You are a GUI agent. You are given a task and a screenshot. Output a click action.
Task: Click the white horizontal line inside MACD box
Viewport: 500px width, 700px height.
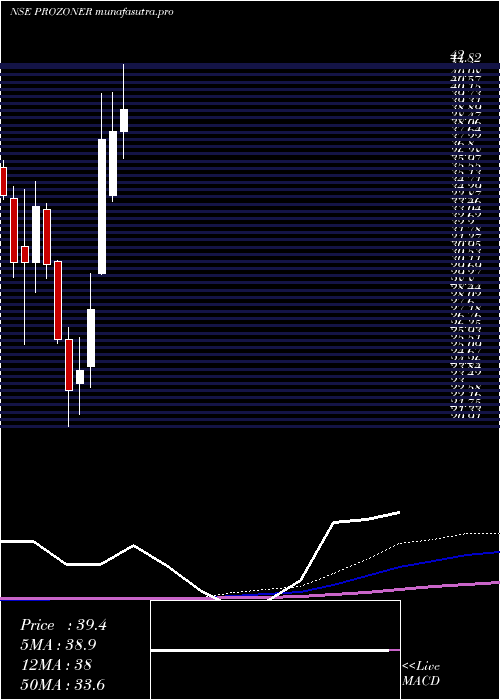pos(270,650)
